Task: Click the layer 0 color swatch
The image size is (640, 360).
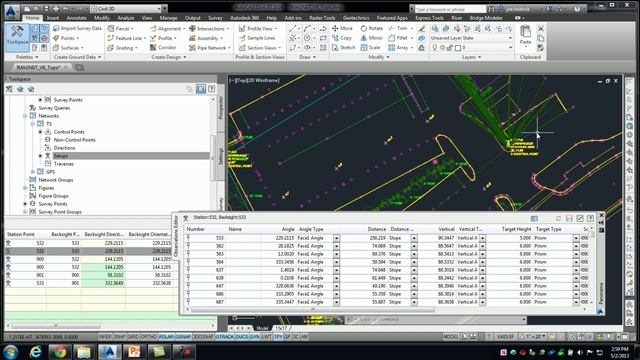Action: click(x=458, y=48)
